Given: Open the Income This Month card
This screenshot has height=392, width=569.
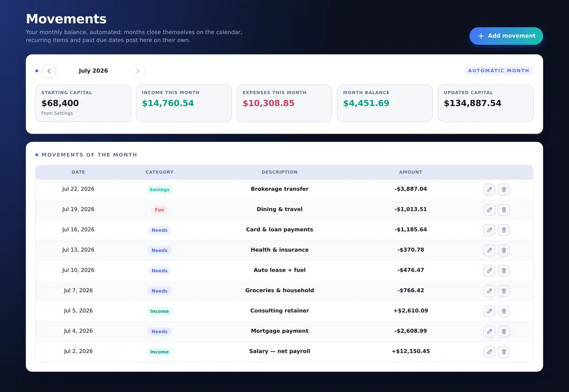Looking at the screenshot, I should pos(184,103).
